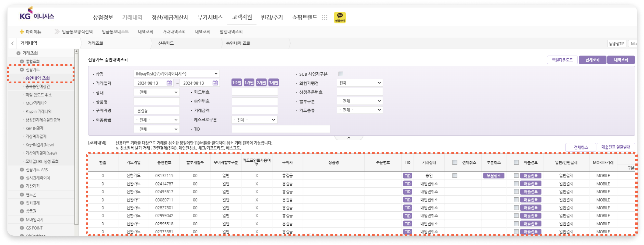Viewport: 644px width, 245px height.
Task: Toggle the 매출전표 header checkbox
Action: point(516,162)
